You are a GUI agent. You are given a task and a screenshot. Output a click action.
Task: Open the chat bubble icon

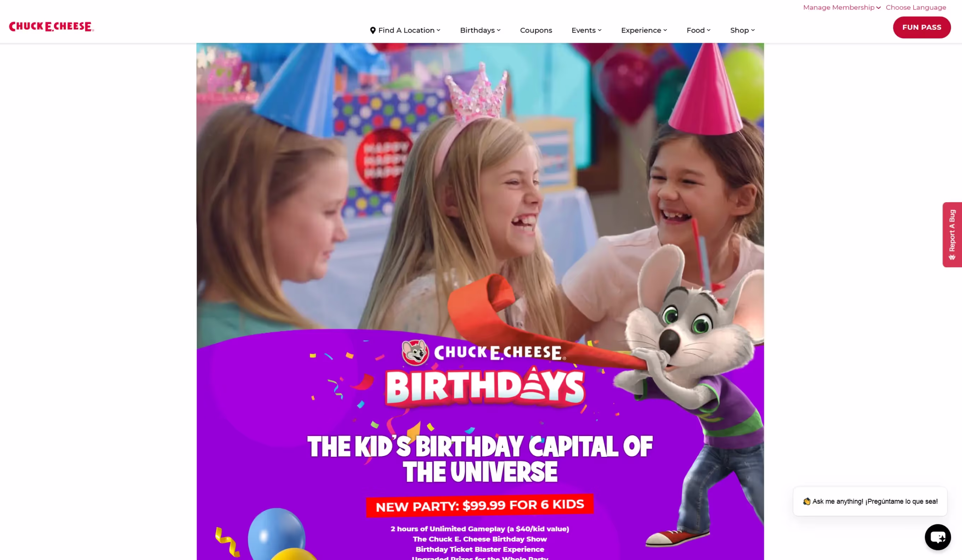[x=937, y=537]
